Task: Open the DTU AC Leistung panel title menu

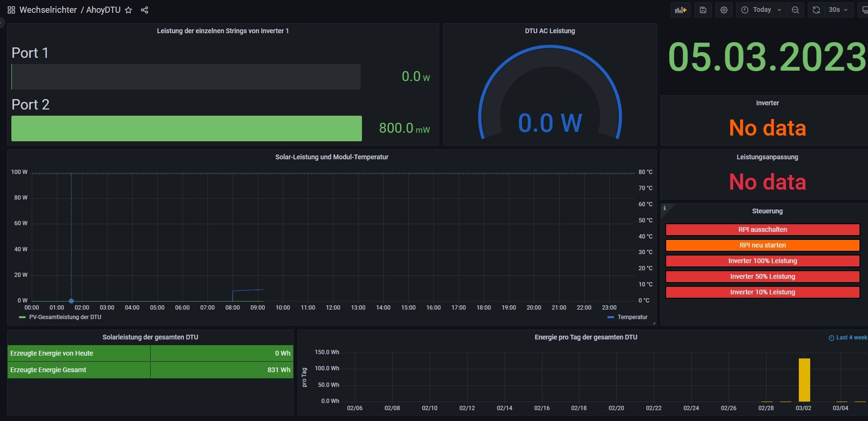Action: click(x=550, y=31)
